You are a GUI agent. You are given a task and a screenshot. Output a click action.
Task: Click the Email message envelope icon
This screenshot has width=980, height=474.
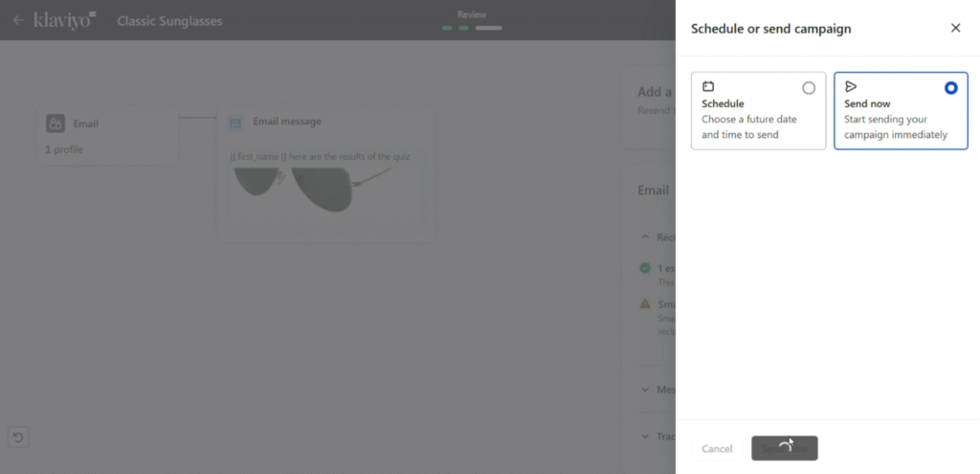235,123
